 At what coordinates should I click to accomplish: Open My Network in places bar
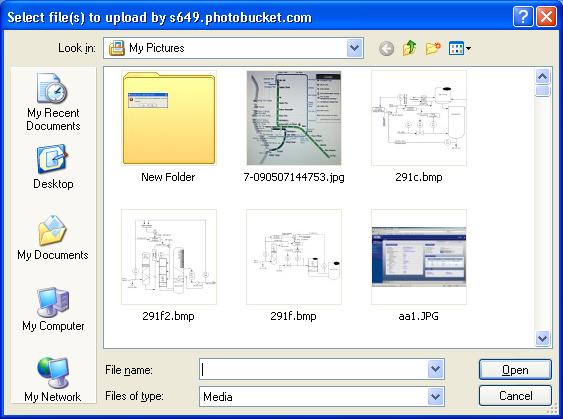[x=53, y=380]
